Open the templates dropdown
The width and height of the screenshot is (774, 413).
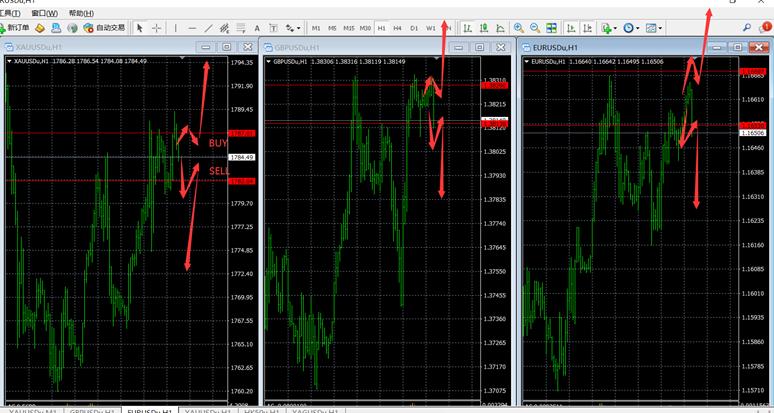pos(654,28)
